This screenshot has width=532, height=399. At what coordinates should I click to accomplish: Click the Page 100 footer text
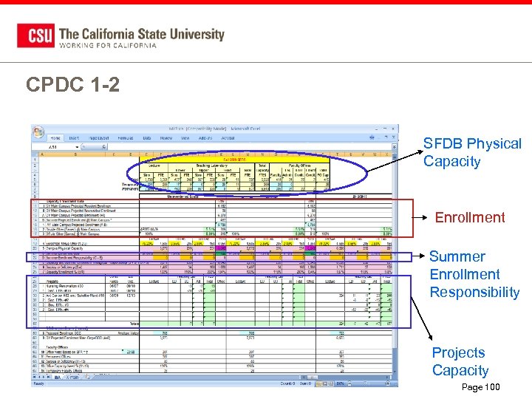click(x=481, y=387)
